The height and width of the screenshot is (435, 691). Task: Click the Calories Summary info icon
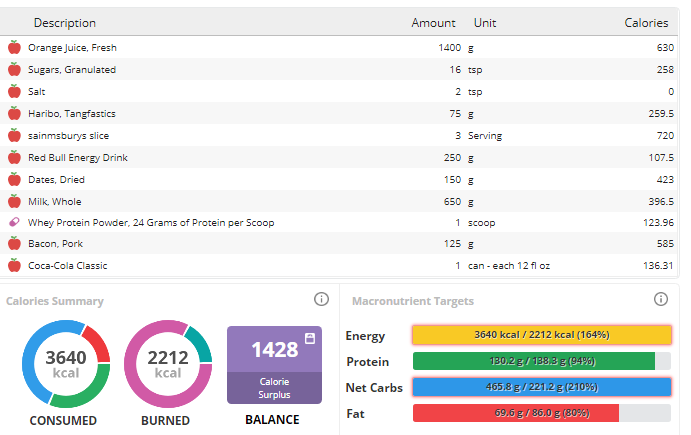[321, 299]
